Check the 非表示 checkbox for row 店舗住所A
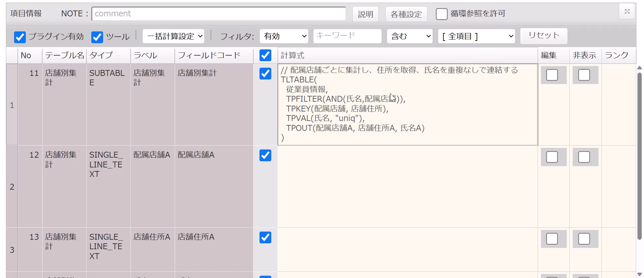Viewport: 644px width, 278px height. [584, 239]
